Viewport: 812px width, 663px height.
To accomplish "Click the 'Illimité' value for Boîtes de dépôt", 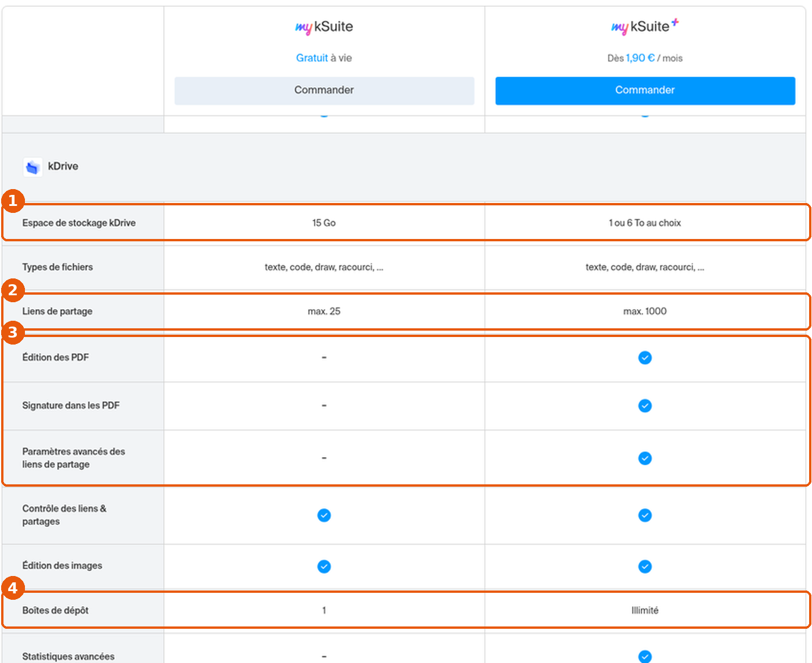I will [645, 610].
